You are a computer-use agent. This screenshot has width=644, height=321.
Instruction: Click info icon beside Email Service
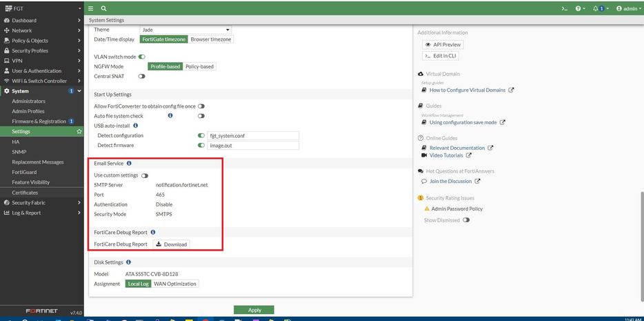point(129,163)
